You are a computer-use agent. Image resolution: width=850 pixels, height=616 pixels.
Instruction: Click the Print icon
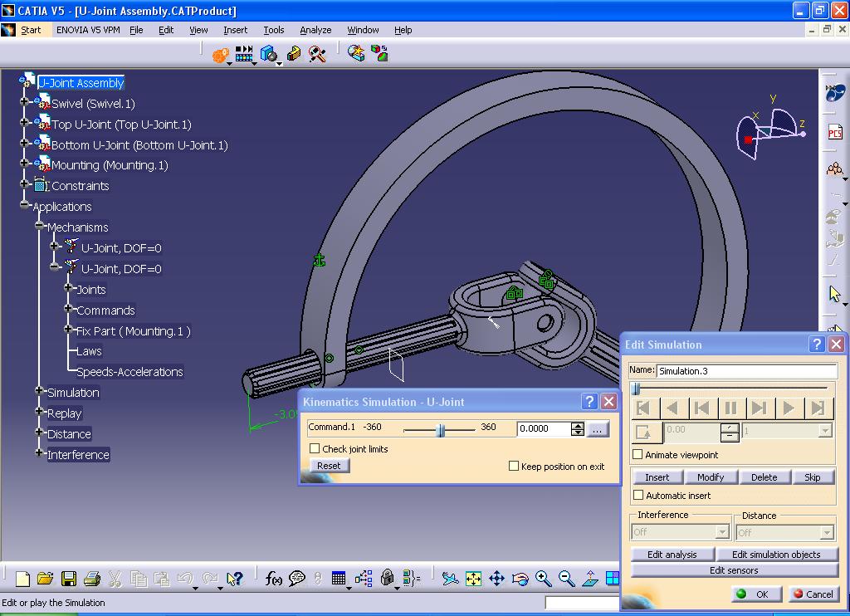(92, 579)
